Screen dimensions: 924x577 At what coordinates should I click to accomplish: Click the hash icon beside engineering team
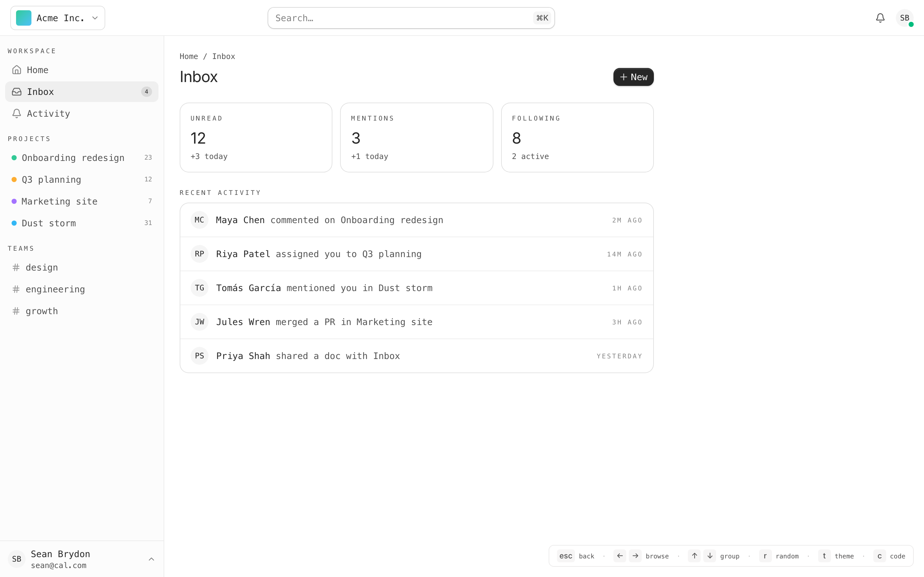pyautogui.click(x=16, y=289)
